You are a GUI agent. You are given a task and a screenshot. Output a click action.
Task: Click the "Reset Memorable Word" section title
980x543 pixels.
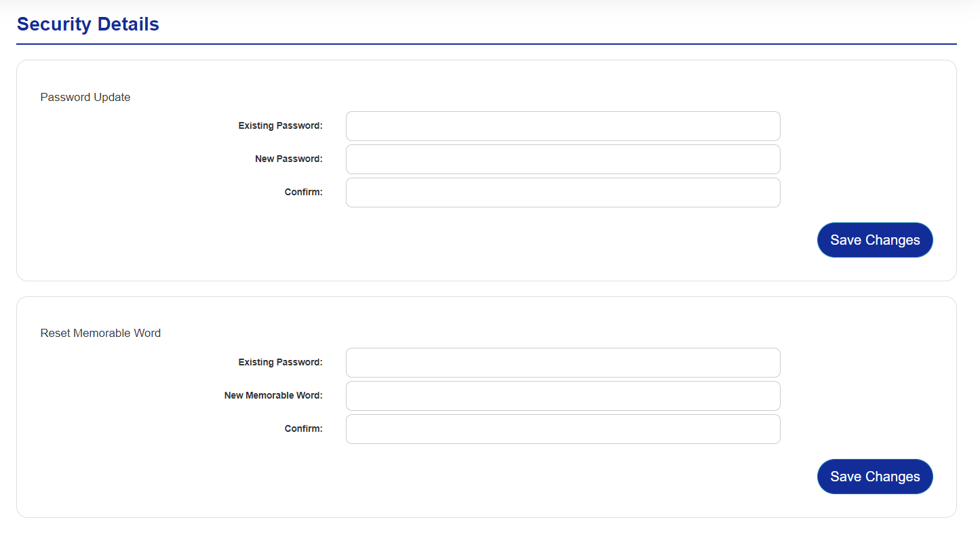pos(100,333)
